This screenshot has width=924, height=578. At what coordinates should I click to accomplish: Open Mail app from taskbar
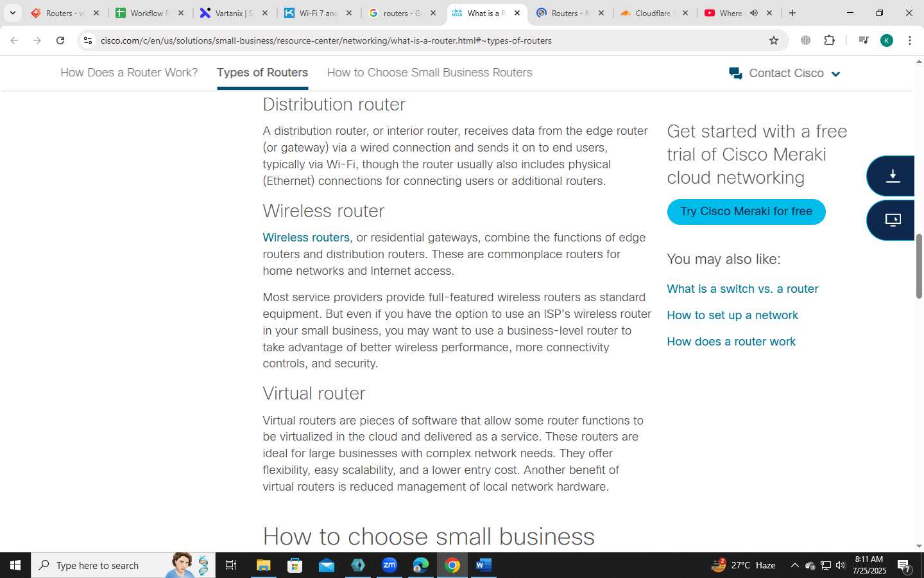(x=326, y=565)
